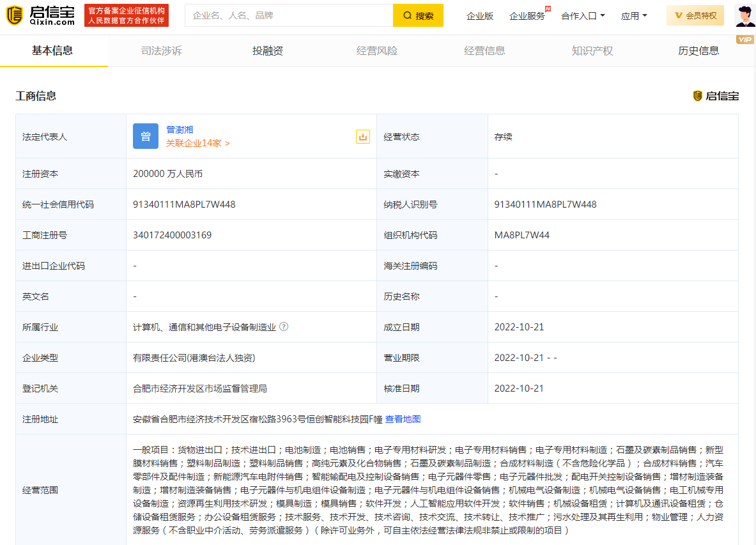The image size is (756, 545).
Task: Switch to the 司法涉诉 tab
Action: click(162, 50)
